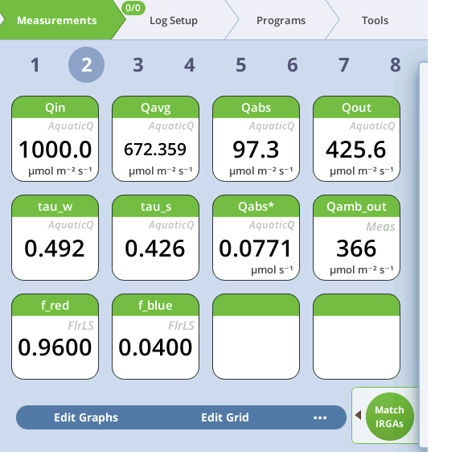476x452 pixels.
Task: Select the Measurements tab
Action: pos(57,21)
